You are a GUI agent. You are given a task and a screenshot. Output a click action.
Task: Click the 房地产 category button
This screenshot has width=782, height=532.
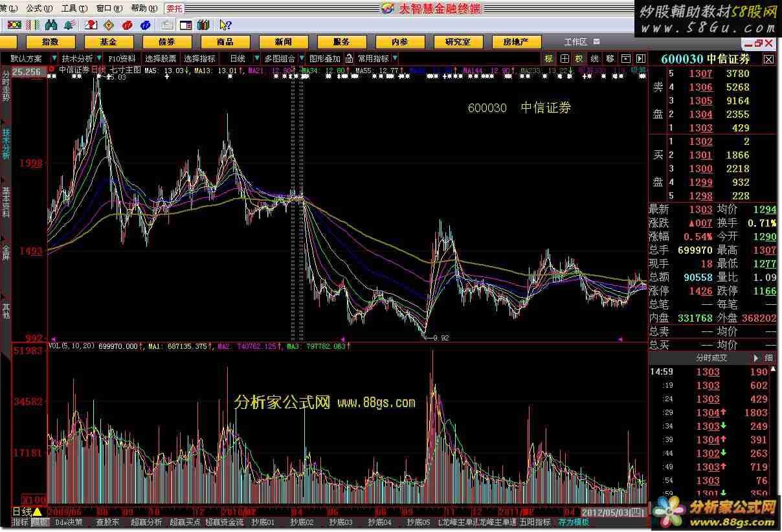coord(516,42)
